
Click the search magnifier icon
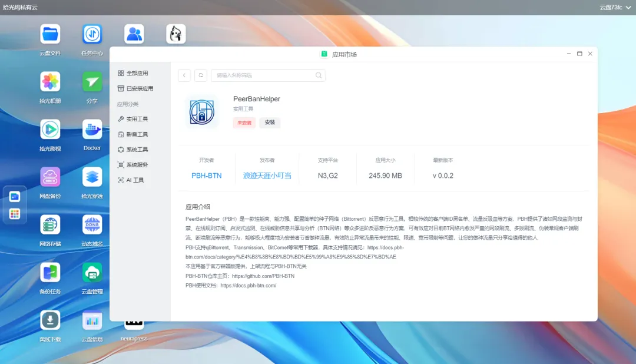tap(319, 75)
